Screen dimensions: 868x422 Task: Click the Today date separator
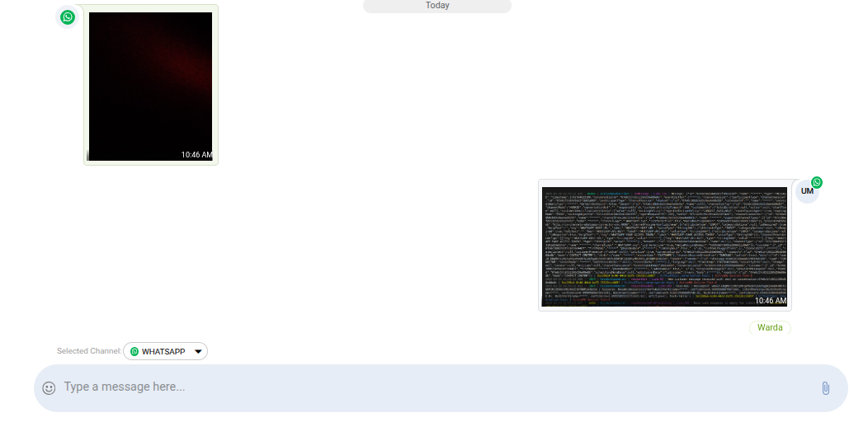click(x=437, y=6)
